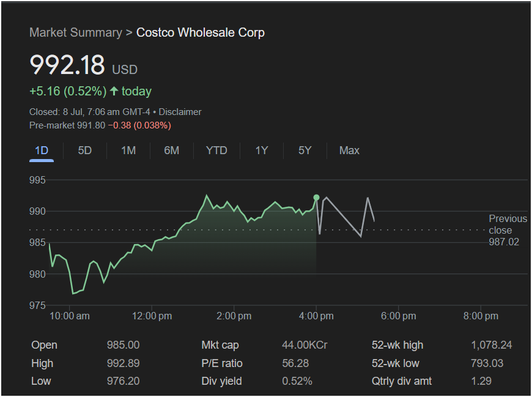The width and height of the screenshot is (532, 397).
Task: Select the YTD chart tab
Action: (216, 150)
